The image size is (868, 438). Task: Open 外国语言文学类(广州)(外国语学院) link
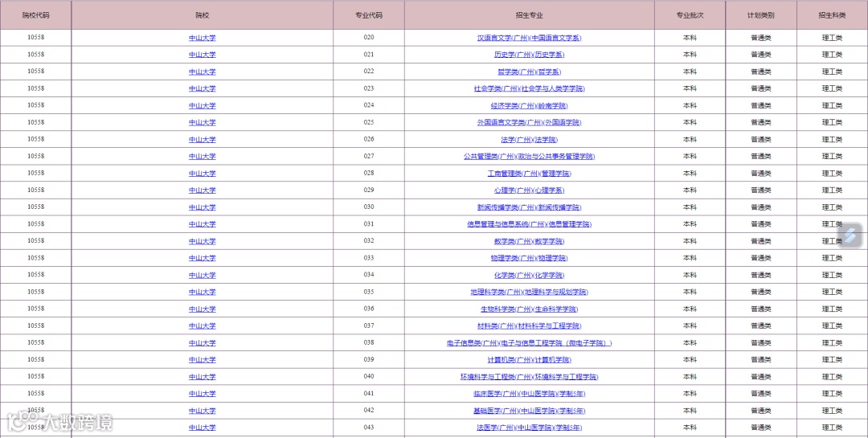529,122
